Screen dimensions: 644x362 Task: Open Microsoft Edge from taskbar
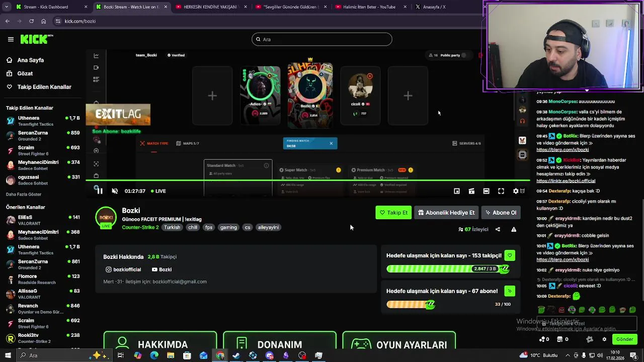pos(154,355)
